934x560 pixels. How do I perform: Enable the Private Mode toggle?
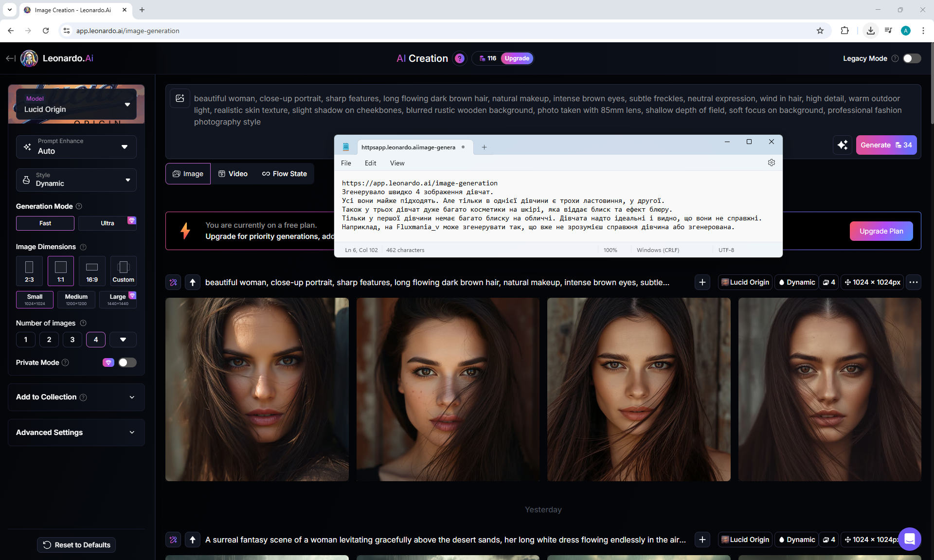click(x=127, y=362)
